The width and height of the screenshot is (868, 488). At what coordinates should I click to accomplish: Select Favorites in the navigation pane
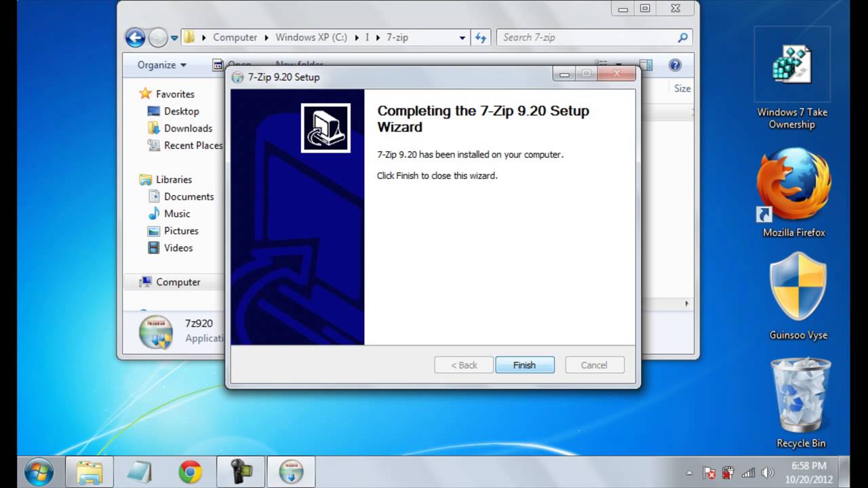tap(175, 94)
